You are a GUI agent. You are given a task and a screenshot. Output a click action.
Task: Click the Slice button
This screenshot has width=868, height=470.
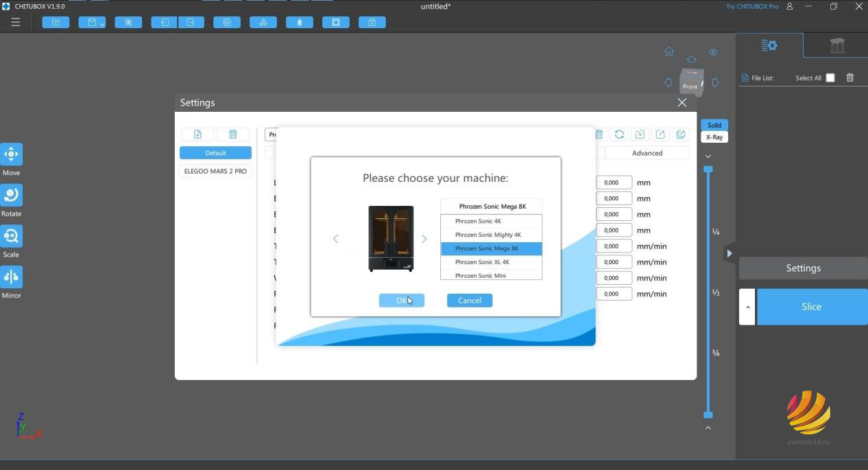[x=812, y=307]
